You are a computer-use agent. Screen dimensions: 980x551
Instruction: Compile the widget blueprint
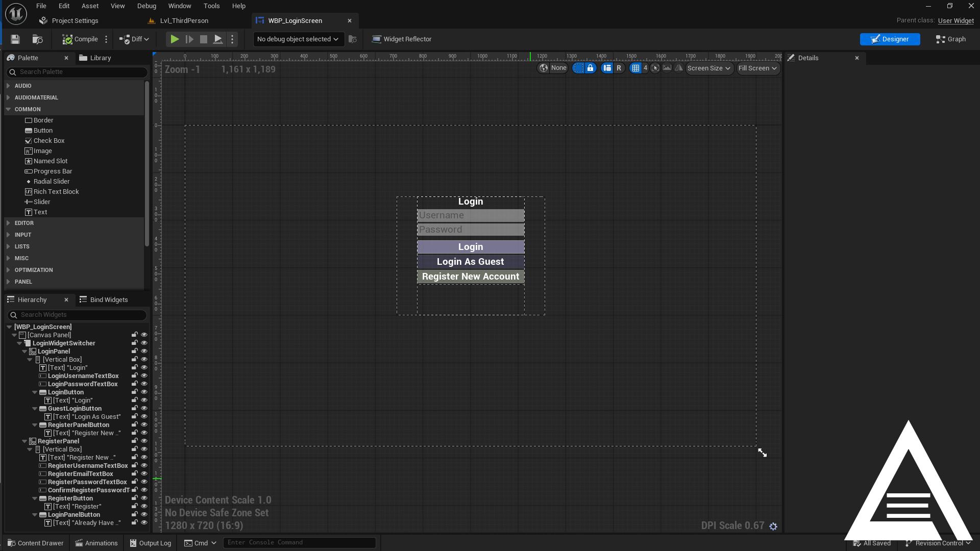pyautogui.click(x=80, y=39)
